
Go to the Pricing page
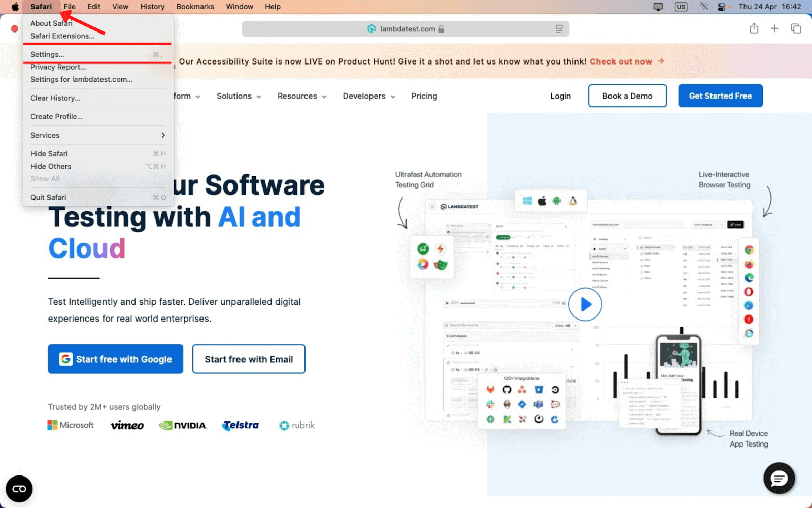424,96
